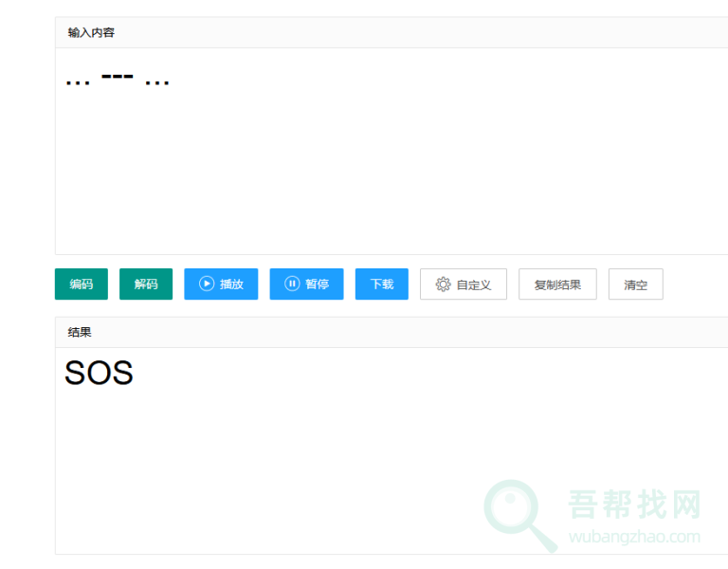
Task: Copy output using the 复制结果 button
Action: coord(557,284)
